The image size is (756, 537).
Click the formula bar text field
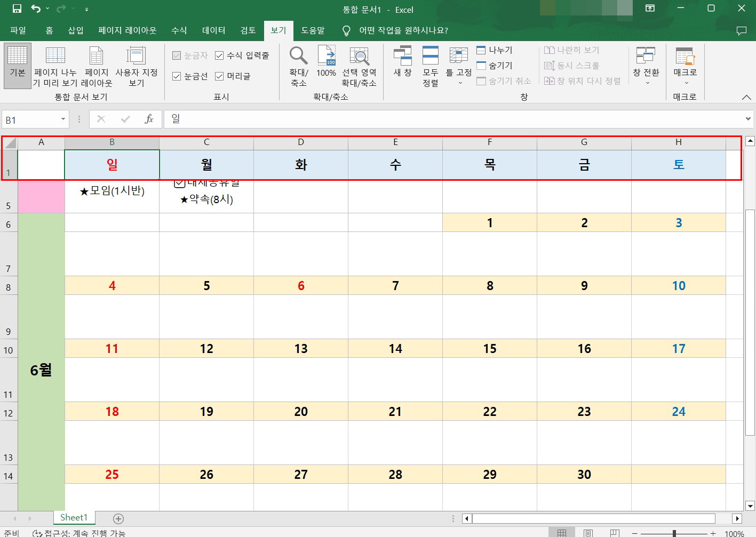point(453,119)
